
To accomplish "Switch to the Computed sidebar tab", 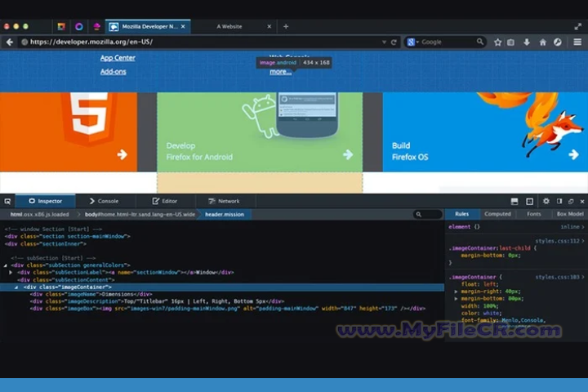I will pyautogui.click(x=497, y=214).
